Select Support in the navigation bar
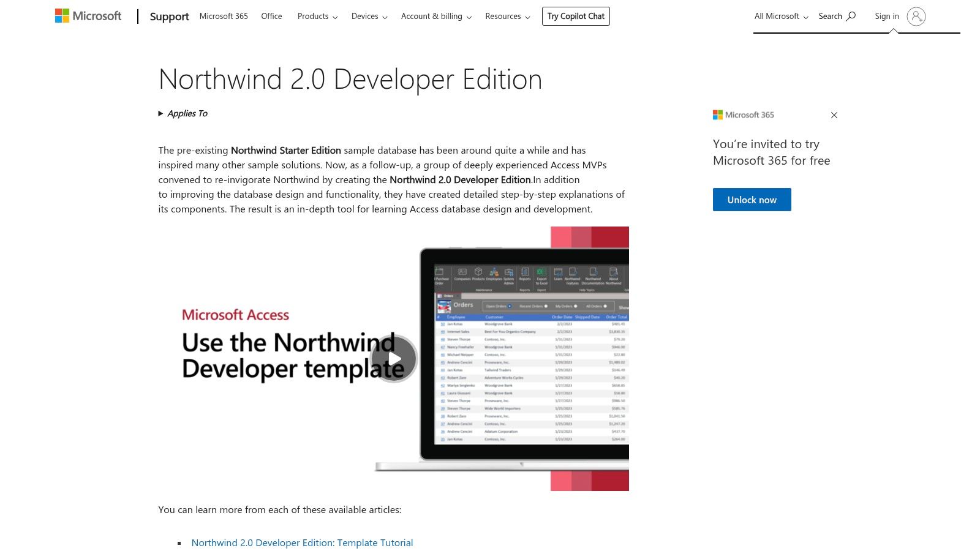 pos(169,17)
